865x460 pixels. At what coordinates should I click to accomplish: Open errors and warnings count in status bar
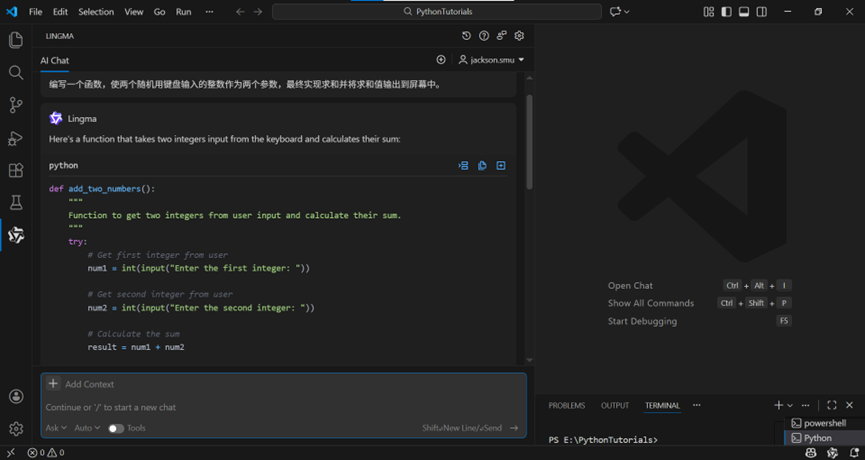(x=46, y=453)
